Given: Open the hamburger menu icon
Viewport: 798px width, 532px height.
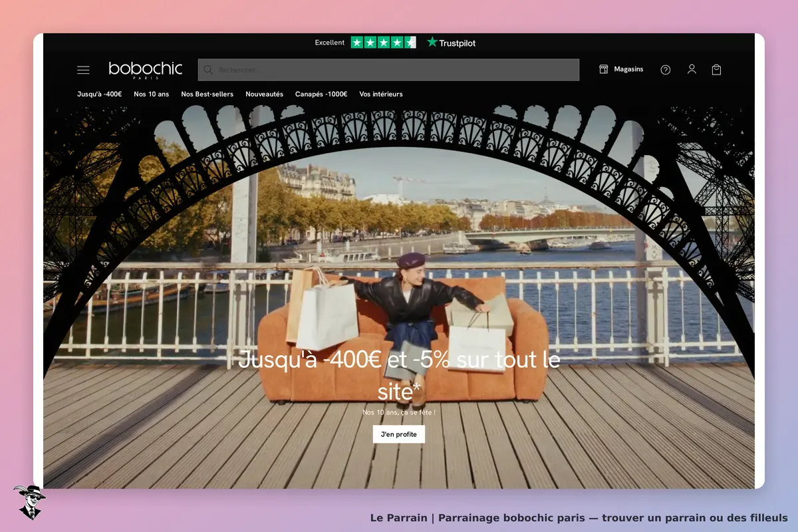Looking at the screenshot, I should click(83, 70).
